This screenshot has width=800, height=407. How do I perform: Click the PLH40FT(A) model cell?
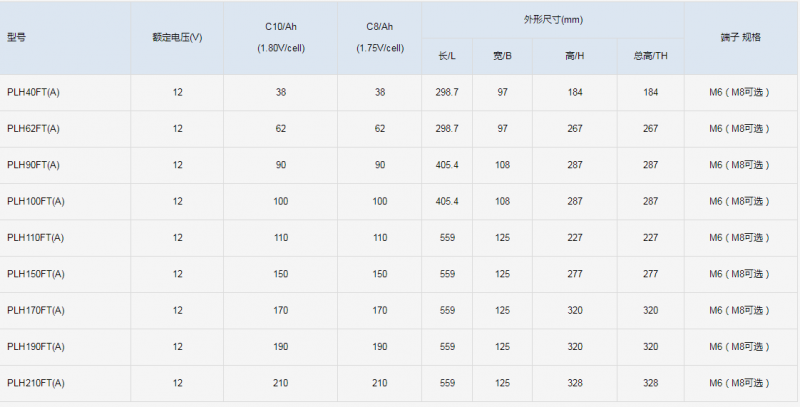tap(35, 92)
